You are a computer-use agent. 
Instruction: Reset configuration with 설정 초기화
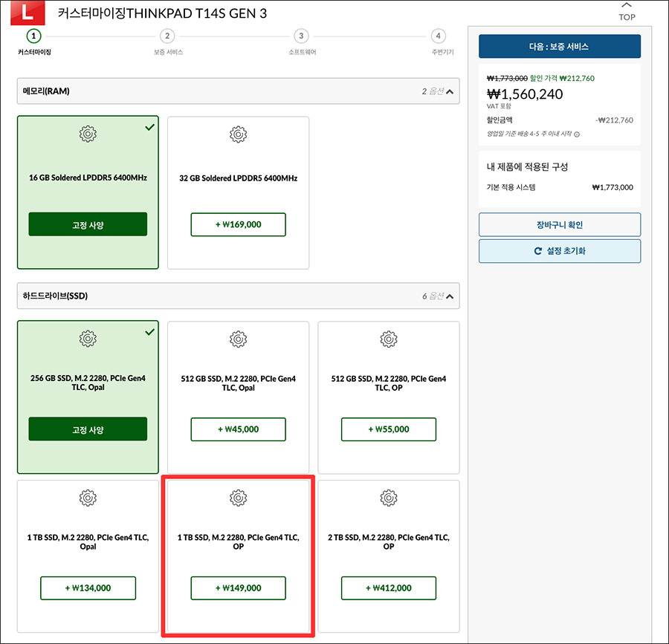559,251
